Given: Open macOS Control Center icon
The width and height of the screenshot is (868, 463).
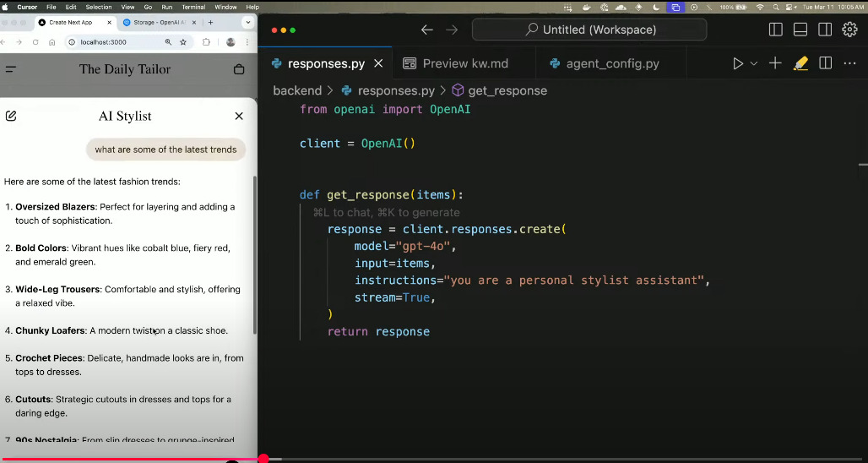Looking at the screenshot, I should pyautogui.click(x=792, y=8).
